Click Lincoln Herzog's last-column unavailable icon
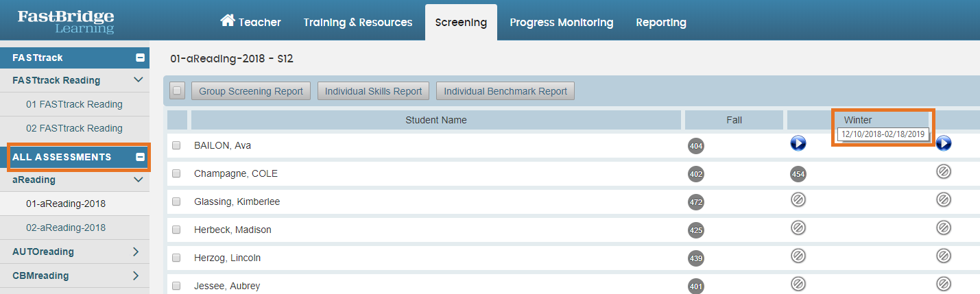The width and height of the screenshot is (980, 294). click(944, 255)
